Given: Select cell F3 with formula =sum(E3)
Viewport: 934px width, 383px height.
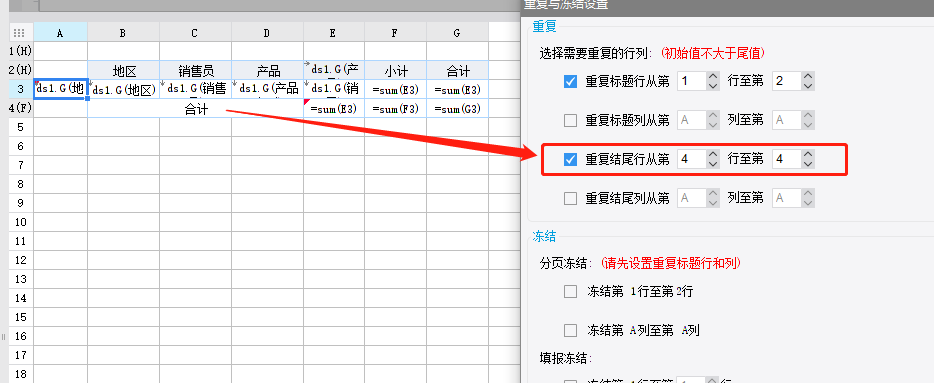Looking at the screenshot, I should (396, 89).
